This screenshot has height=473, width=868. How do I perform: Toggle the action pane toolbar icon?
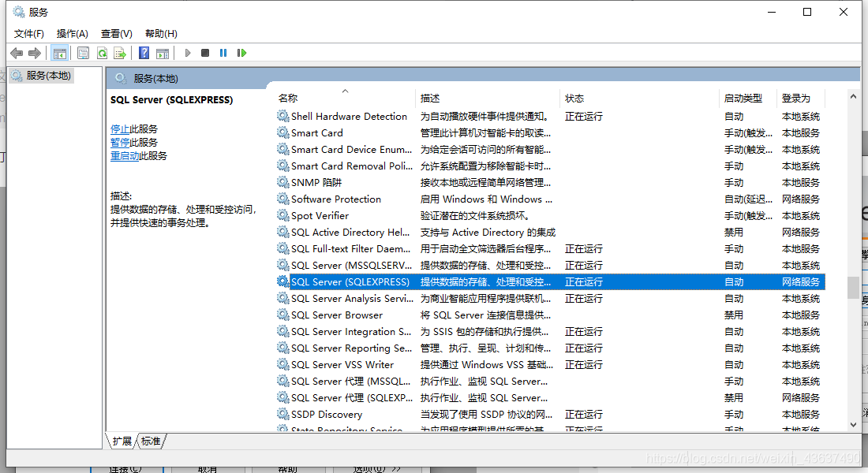click(163, 53)
